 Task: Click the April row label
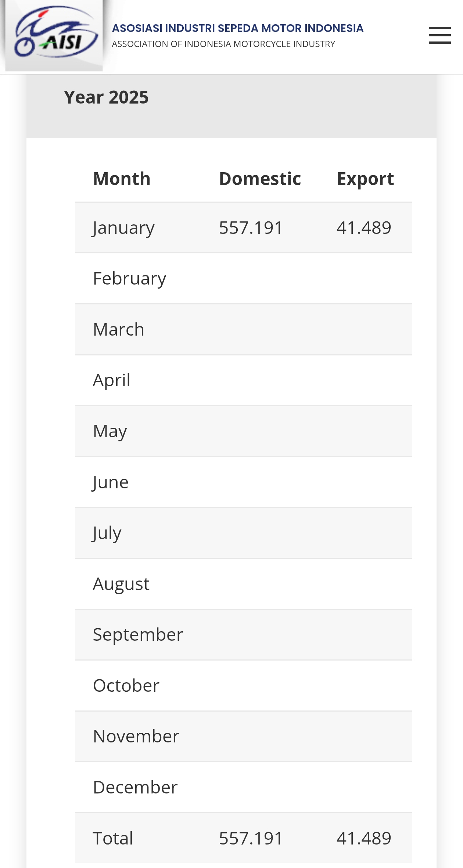111,380
